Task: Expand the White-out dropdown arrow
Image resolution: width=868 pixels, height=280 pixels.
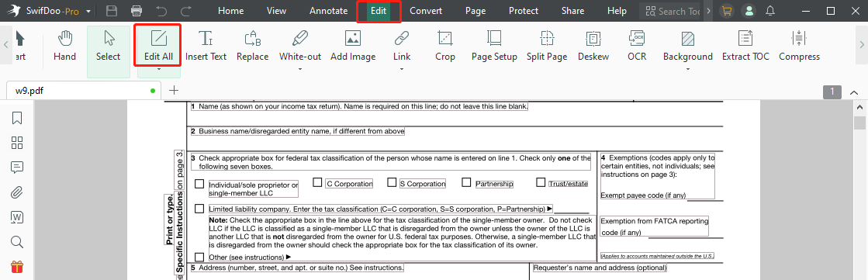Action: 300,70
